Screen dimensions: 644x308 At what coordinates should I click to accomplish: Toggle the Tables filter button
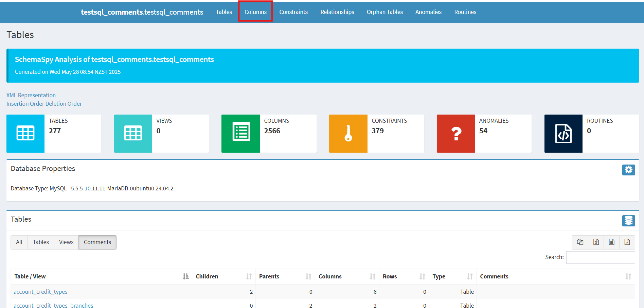41,242
